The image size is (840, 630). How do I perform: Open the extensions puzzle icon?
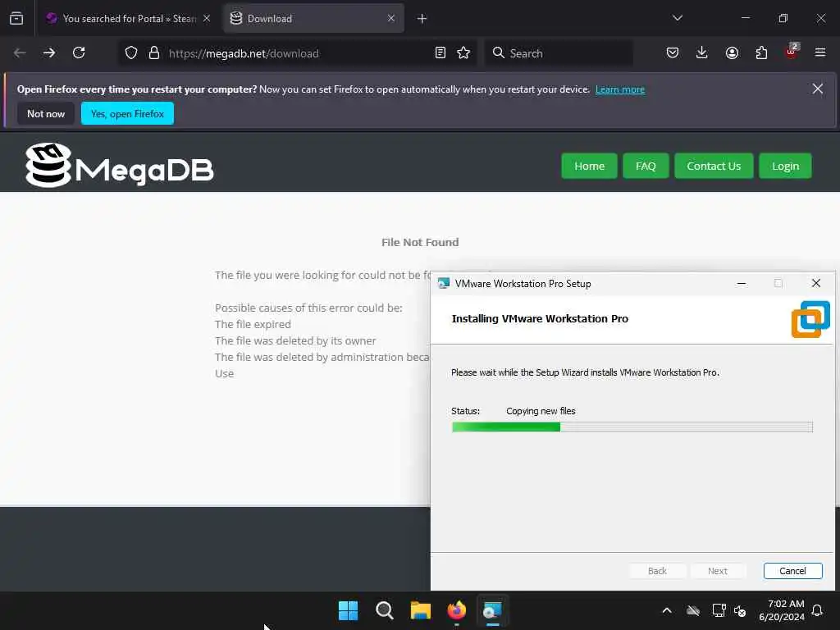(761, 52)
